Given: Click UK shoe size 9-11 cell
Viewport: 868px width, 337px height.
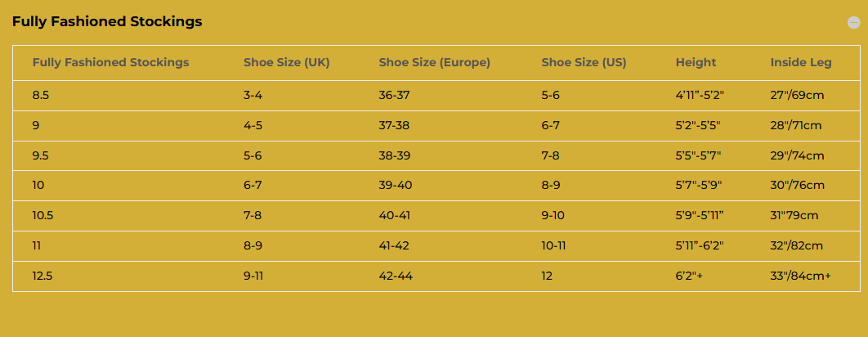Looking at the screenshot, I should [253, 276].
